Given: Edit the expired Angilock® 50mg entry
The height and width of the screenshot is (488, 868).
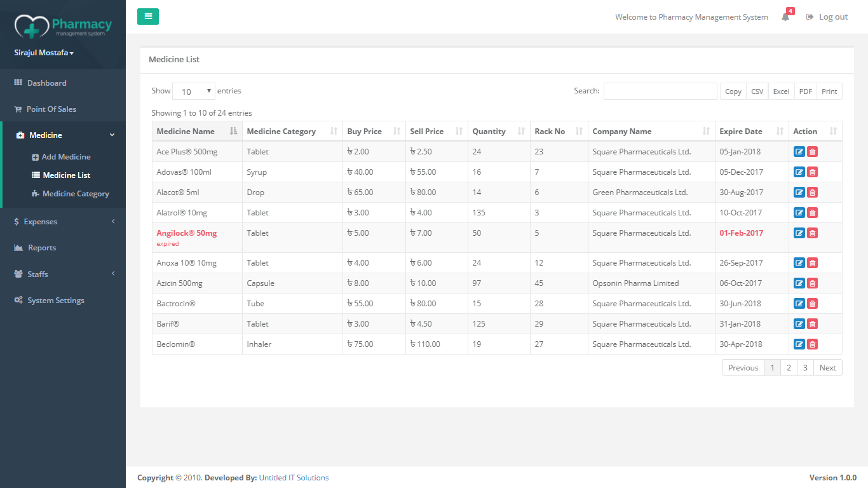Looking at the screenshot, I should coord(799,233).
